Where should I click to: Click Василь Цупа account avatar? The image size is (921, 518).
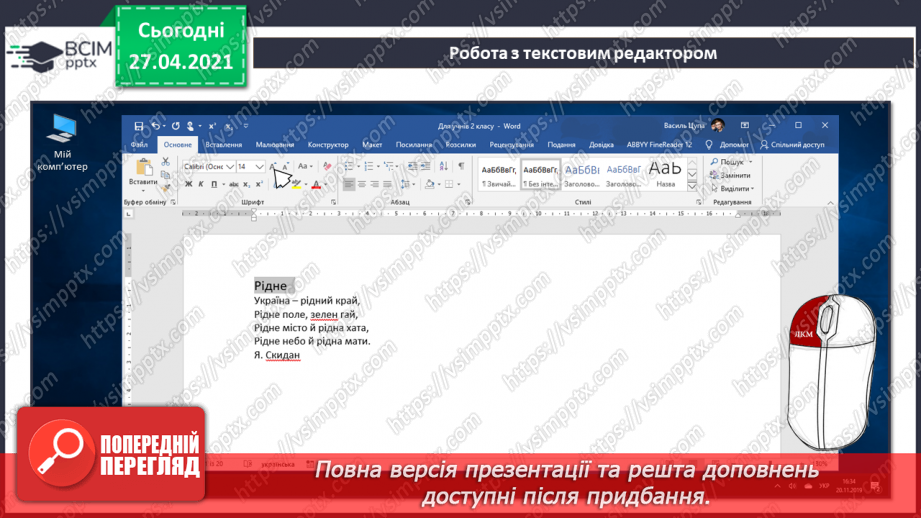point(718,125)
